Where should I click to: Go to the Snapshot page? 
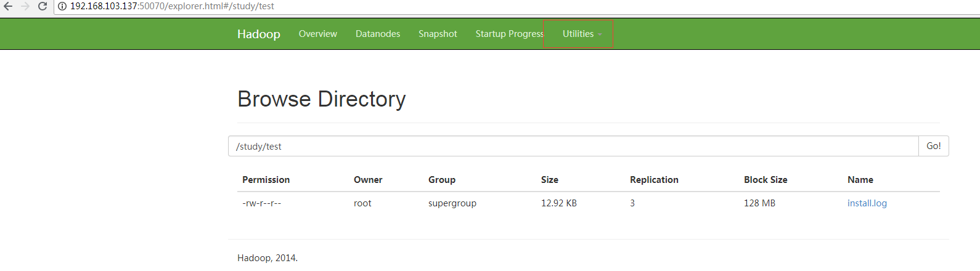(x=438, y=34)
